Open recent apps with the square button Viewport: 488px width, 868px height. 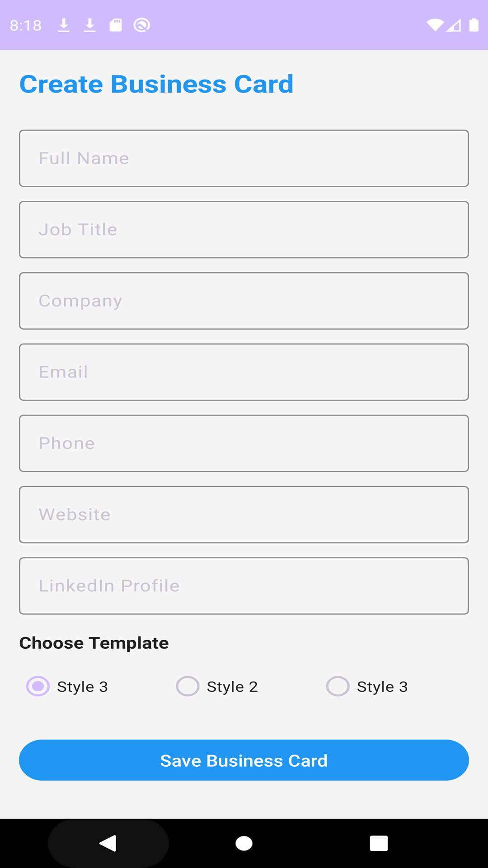(379, 843)
